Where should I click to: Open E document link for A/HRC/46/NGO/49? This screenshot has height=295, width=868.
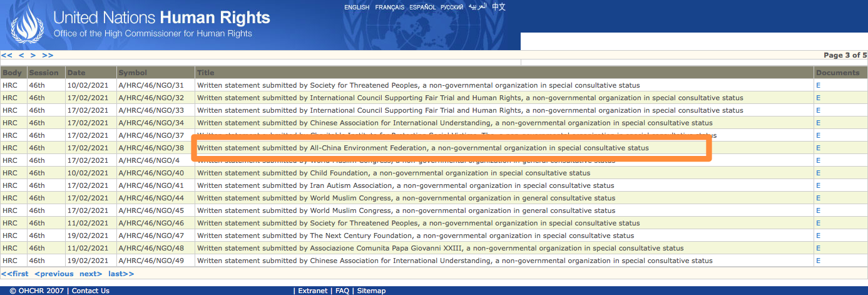click(x=818, y=261)
